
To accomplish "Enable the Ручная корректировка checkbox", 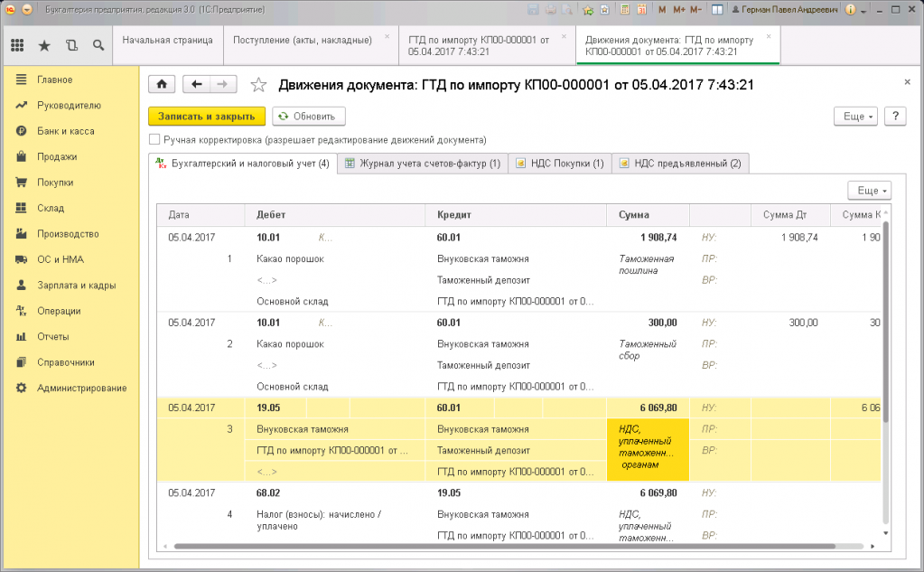I will [154, 140].
